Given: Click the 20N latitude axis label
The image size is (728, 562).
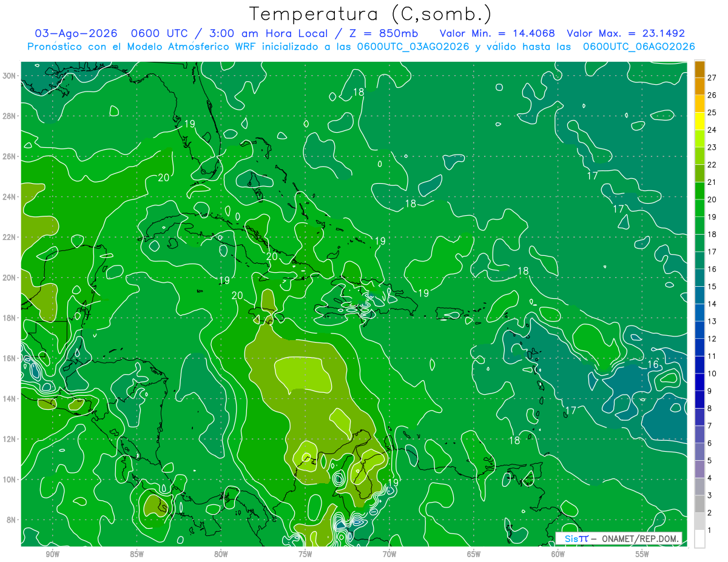Looking at the screenshot, I should [x=9, y=278].
